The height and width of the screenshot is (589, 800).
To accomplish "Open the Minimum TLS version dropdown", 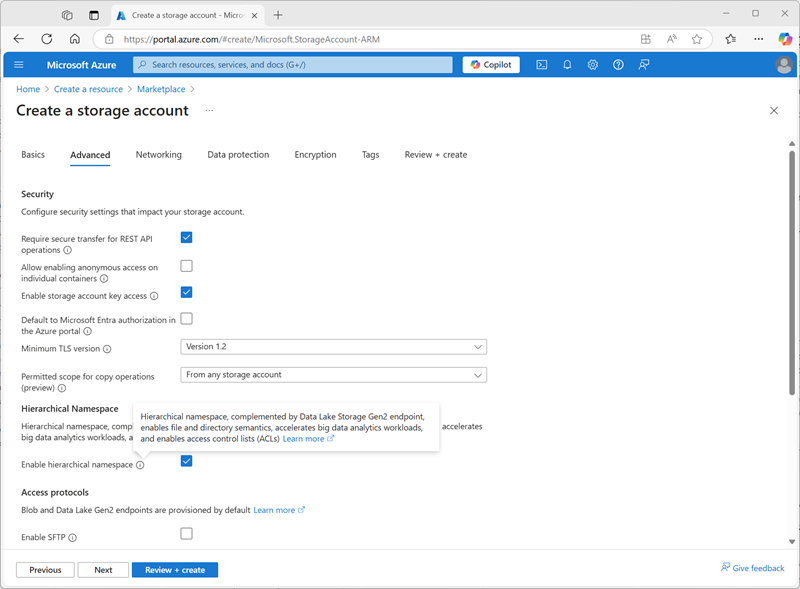I will (333, 347).
